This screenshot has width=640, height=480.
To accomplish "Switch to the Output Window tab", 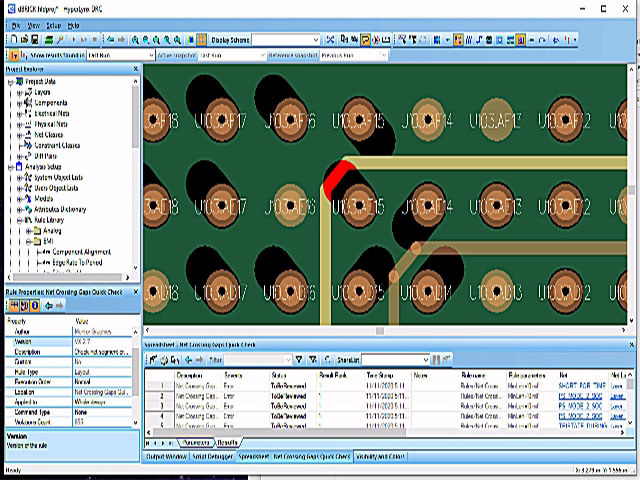I will click(x=166, y=456).
